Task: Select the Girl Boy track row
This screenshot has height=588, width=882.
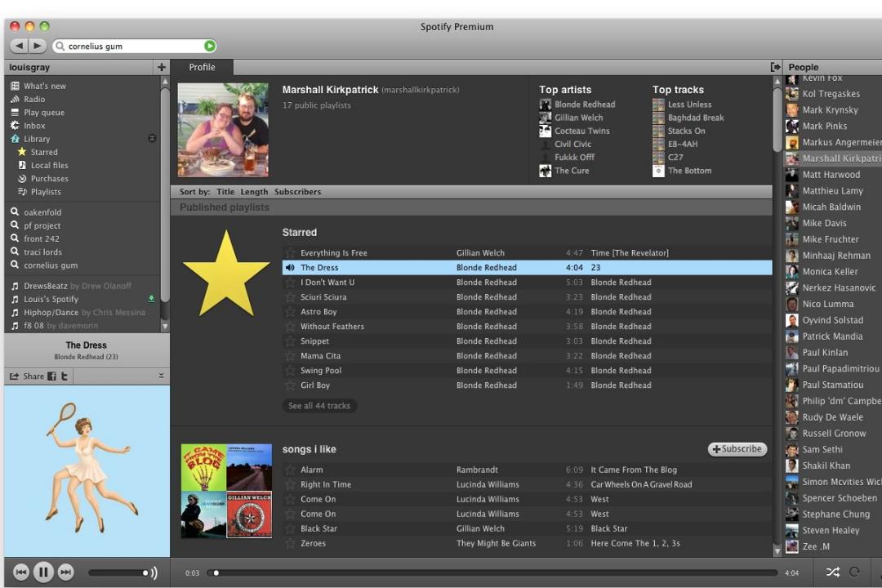Action: [x=527, y=385]
